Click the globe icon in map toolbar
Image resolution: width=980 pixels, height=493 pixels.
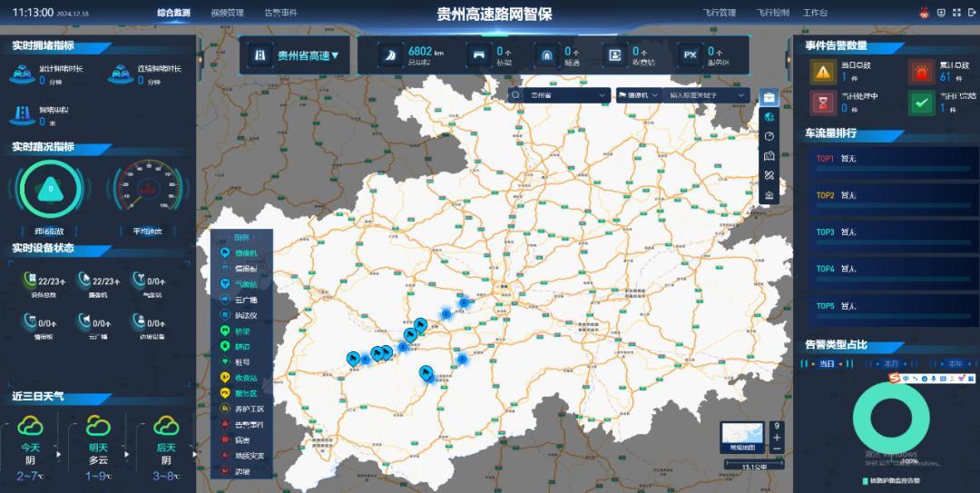coord(769,117)
